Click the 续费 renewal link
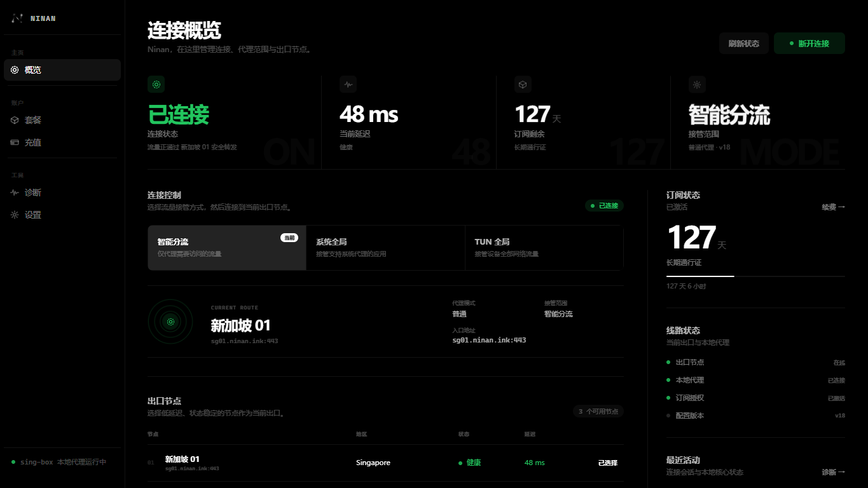This screenshot has height=488, width=868. (833, 207)
